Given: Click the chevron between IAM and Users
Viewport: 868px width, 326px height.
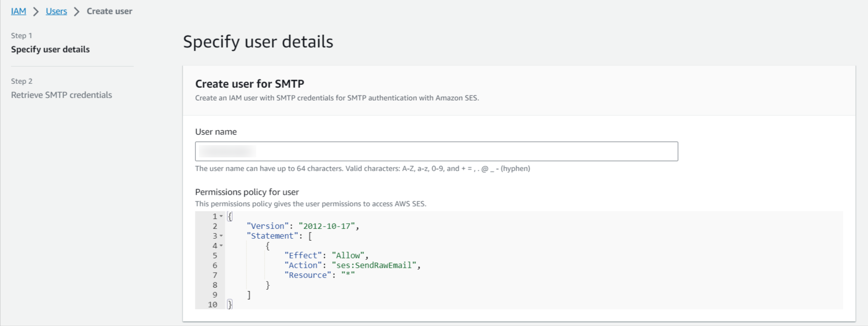Looking at the screenshot, I should (36, 12).
